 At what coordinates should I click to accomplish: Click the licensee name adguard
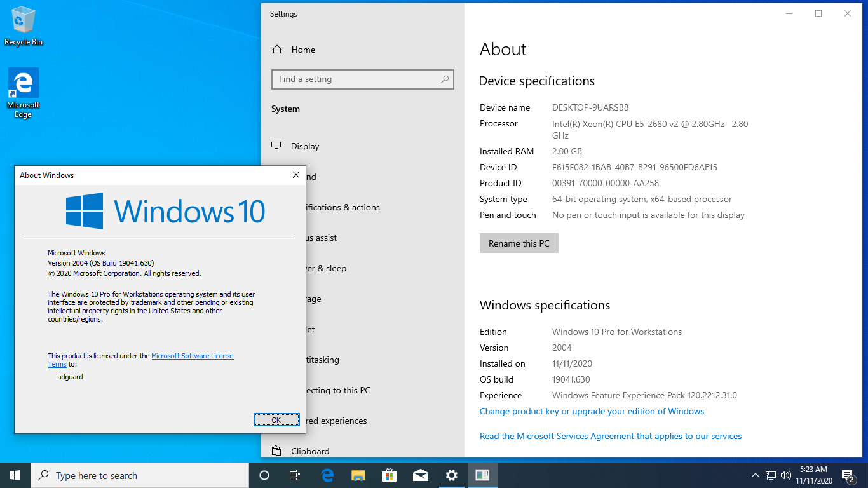pos(70,377)
